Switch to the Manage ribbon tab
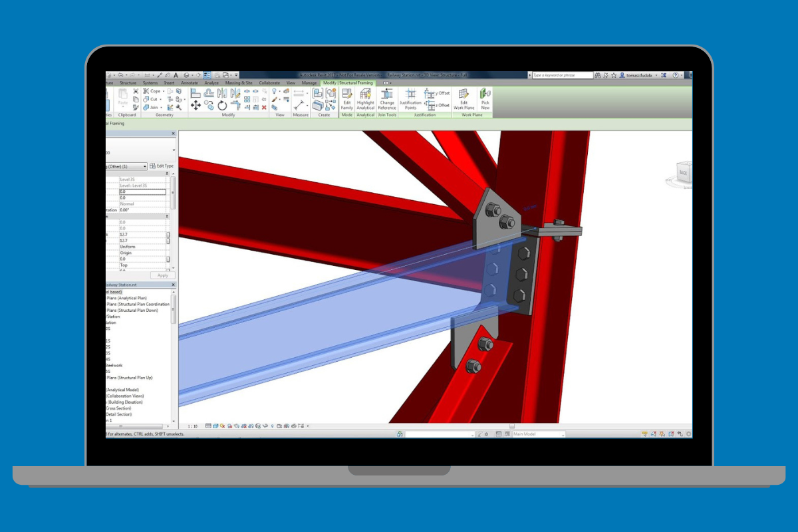The width and height of the screenshot is (798, 532). tap(309, 82)
